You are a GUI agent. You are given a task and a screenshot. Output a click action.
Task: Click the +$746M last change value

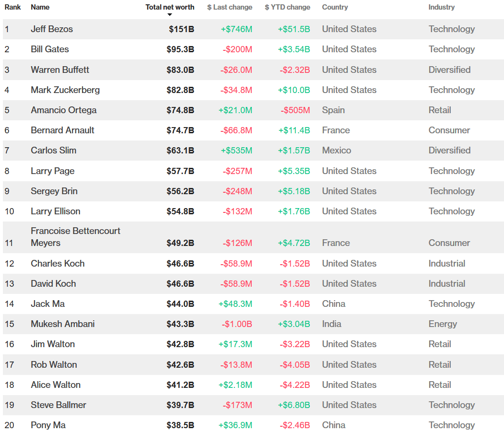click(236, 29)
